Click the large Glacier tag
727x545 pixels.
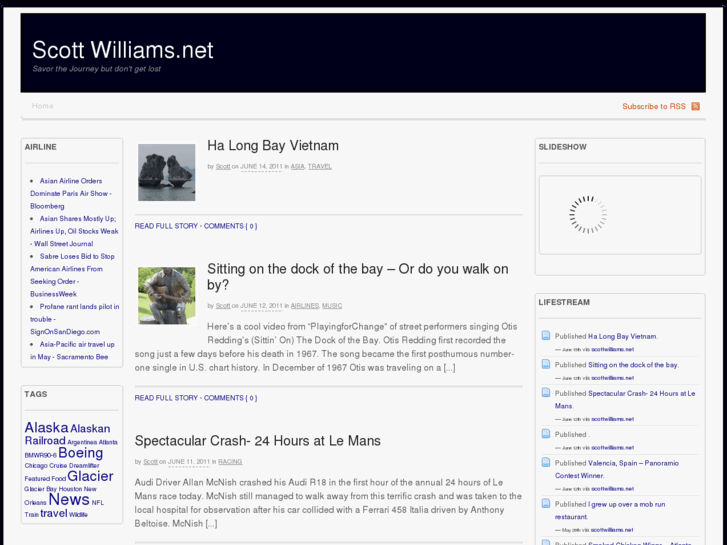click(x=90, y=476)
